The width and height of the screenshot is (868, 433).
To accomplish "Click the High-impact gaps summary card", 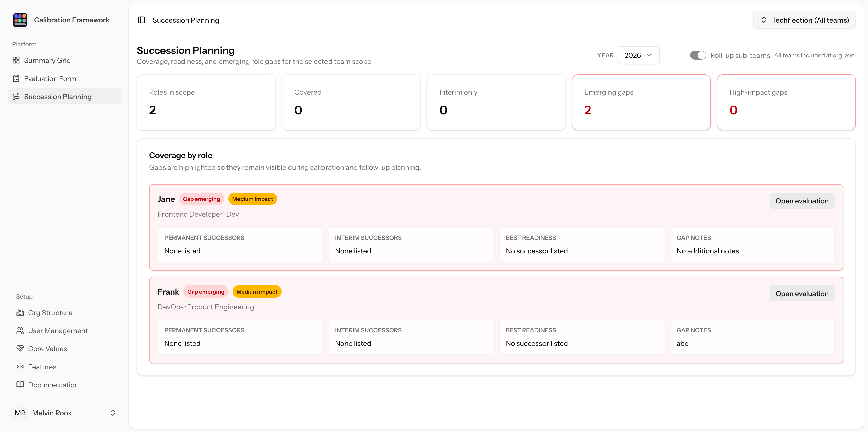I will (x=786, y=102).
